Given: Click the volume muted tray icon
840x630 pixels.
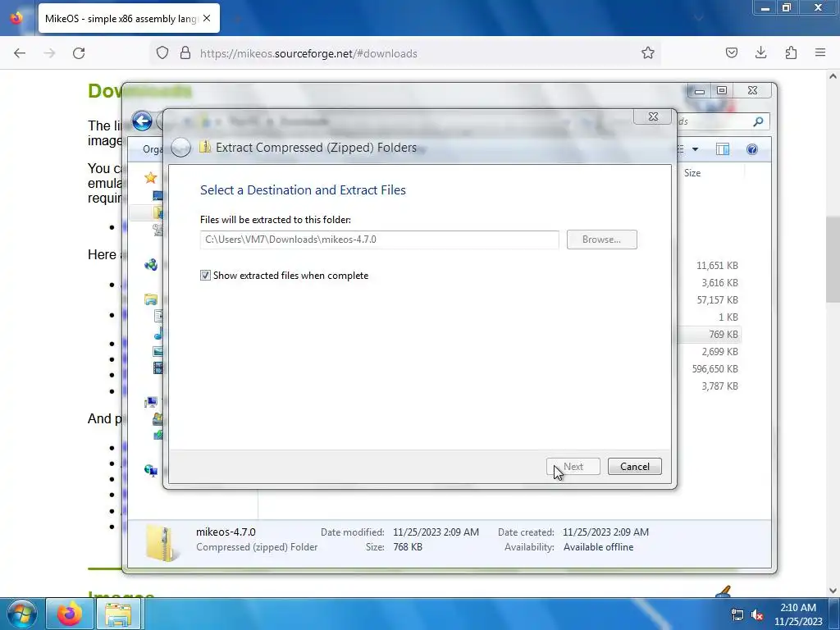Looking at the screenshot, I should [757, 614].
